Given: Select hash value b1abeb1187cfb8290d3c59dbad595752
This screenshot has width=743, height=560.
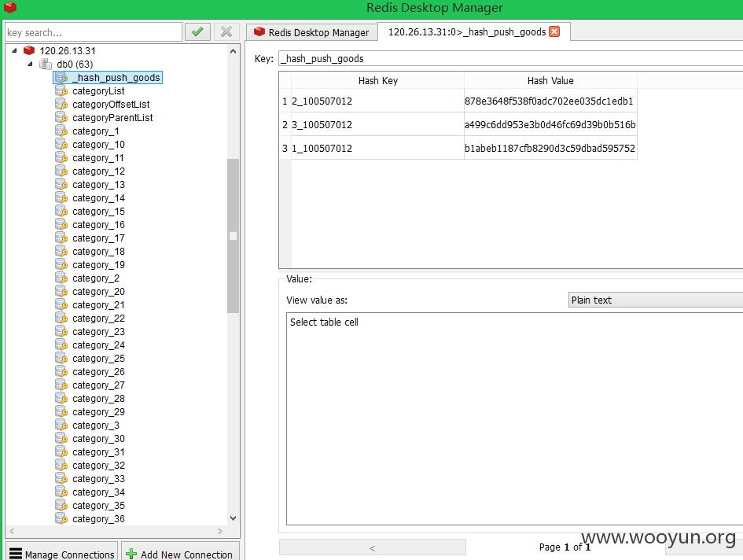Looking at the screenshot, I should click(x=550, y=148).
